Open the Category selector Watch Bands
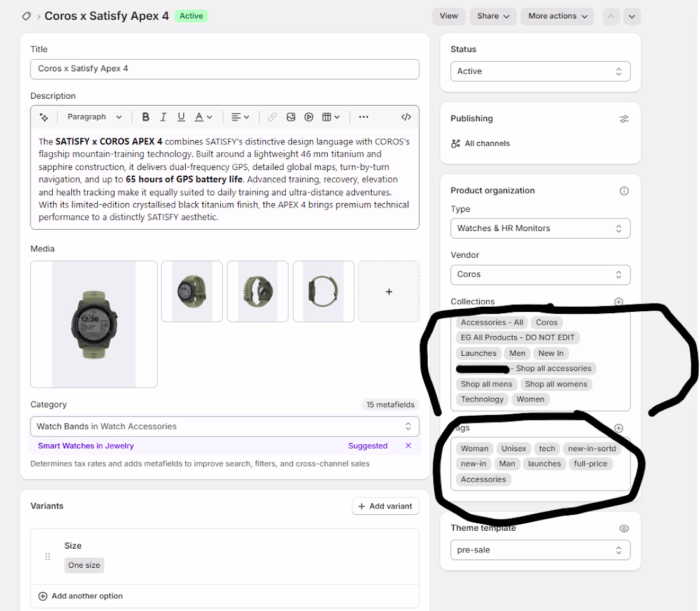Screen dimensions: 700x611 tap(225, 426)
